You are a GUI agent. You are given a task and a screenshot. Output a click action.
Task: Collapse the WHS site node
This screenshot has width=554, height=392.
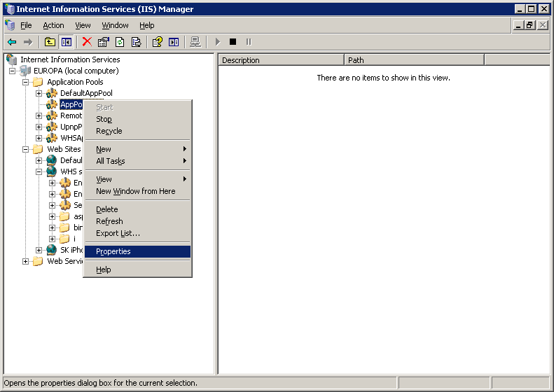(39, 172)
